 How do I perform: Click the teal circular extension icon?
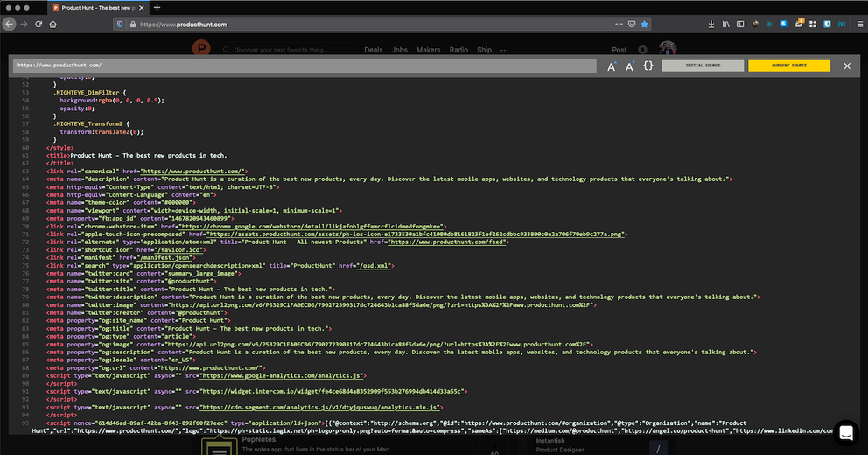tap(769, 24)
